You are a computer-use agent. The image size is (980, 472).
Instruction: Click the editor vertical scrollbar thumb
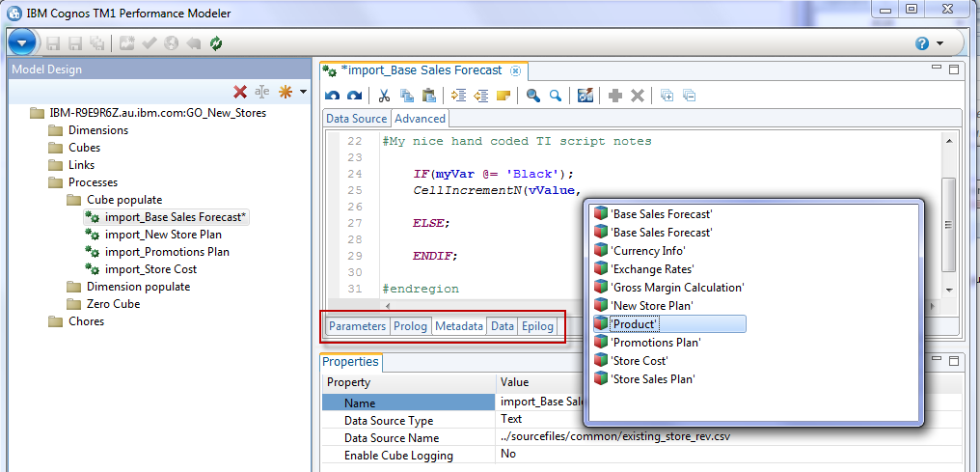tap(949, 224)
